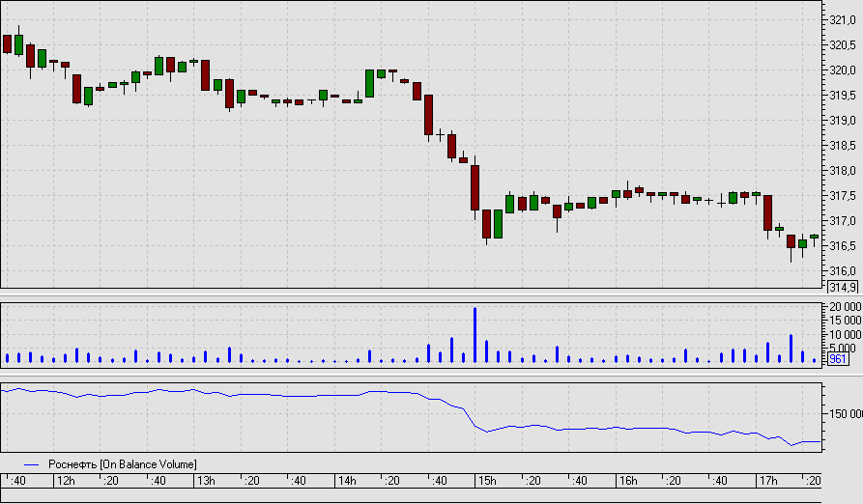Select the 15 000 volume axis label

(846, 321)
